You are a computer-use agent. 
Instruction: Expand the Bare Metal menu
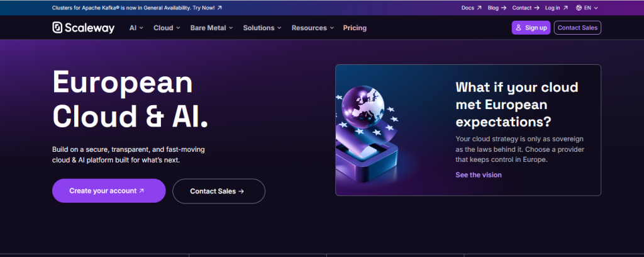[x=211, y=28]
